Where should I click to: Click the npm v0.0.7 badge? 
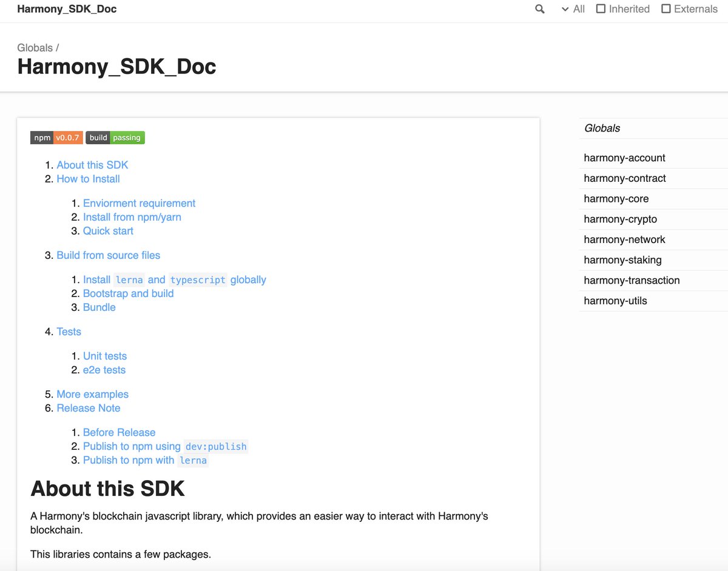pos(56,138)
